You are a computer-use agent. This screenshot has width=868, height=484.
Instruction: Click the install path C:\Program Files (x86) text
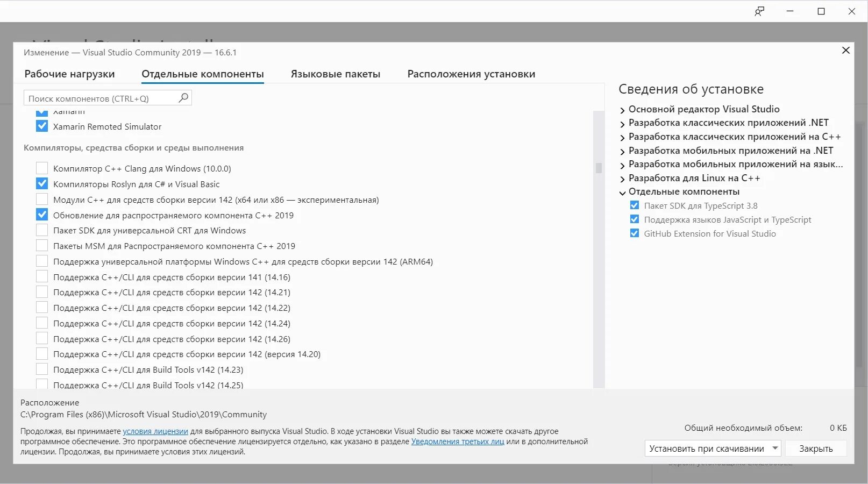pyautogui.click(x=144, y=415)
